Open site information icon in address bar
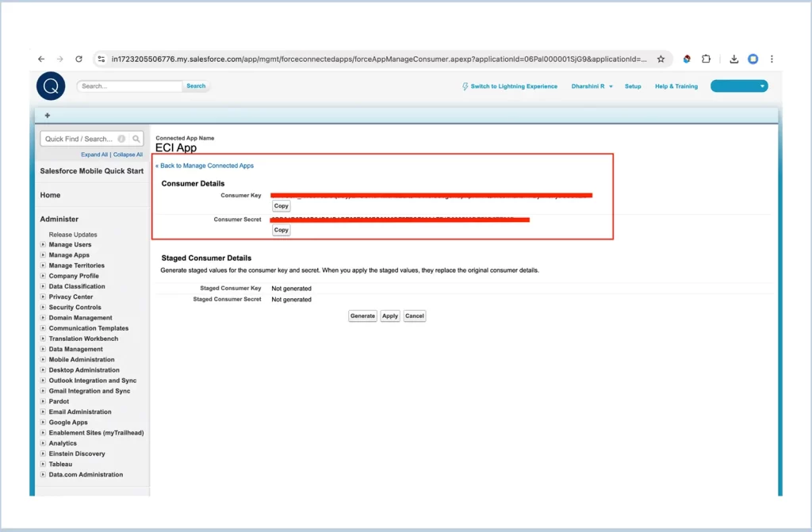 (101, 59)
